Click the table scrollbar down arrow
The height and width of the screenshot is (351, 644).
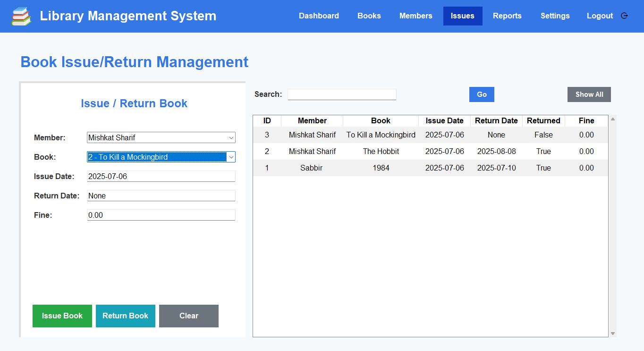tap(613, 334)
